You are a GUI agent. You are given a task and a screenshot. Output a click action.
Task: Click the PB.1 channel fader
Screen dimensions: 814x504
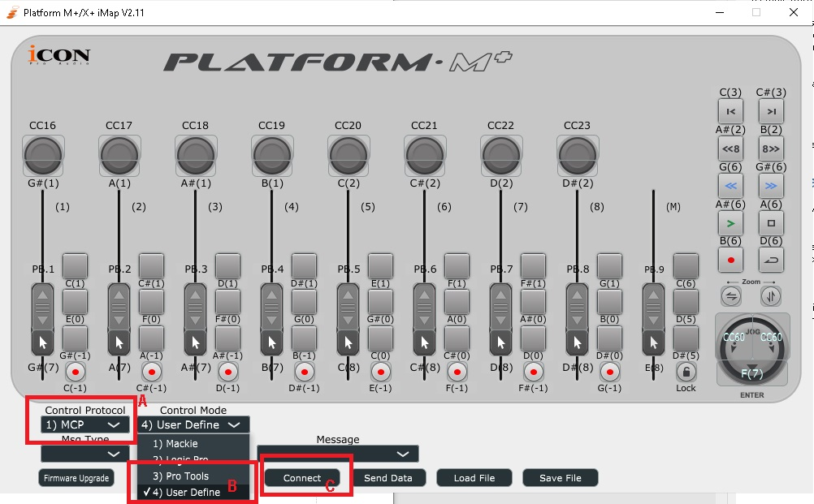tap(42, 319)
